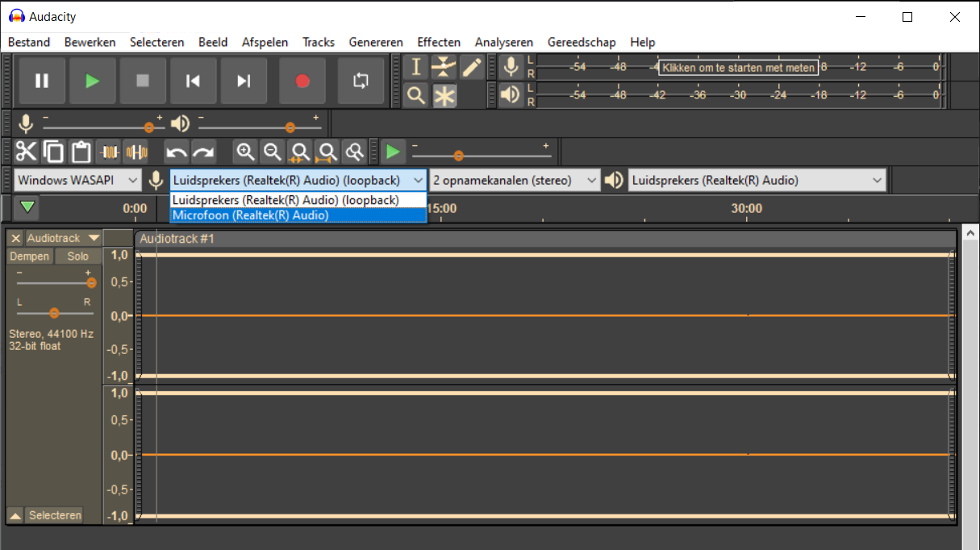Click the large green Play button

(92, 81)
